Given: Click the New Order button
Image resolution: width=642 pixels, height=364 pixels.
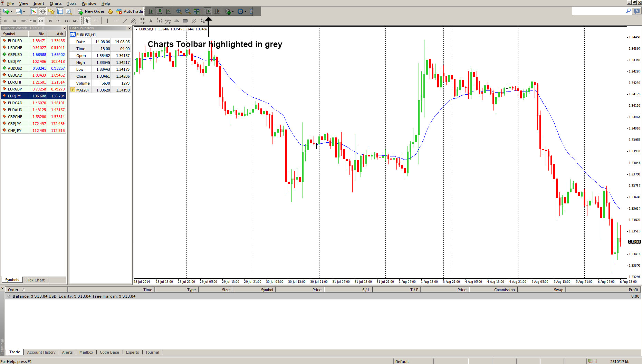Looking at the screenshot, I should coord(91,11).
